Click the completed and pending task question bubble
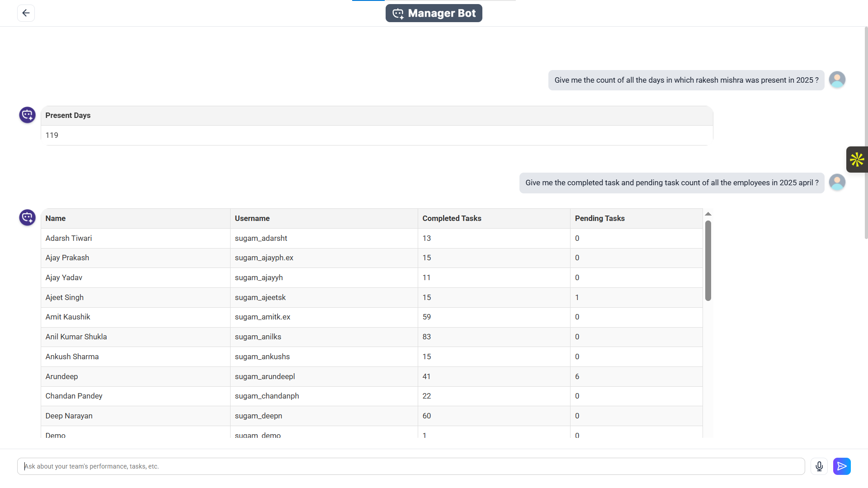 click(x=672, y=183)
